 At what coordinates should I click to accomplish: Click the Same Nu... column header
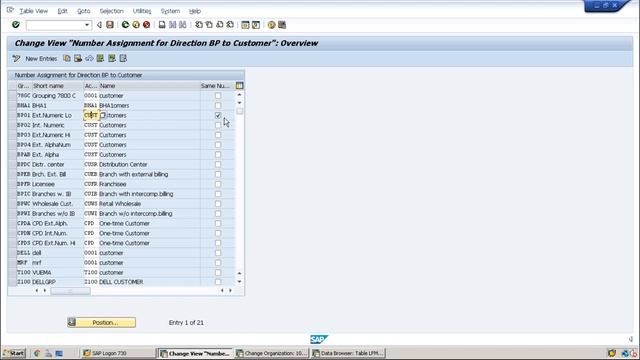click(215, 86)
